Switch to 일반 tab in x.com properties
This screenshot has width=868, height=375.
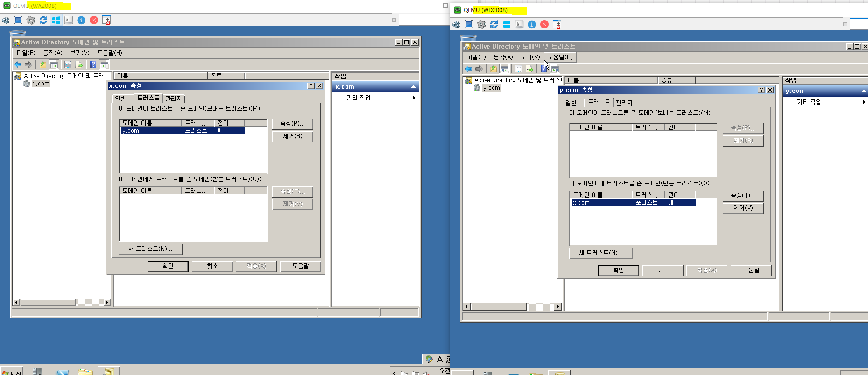coord(120,99)
